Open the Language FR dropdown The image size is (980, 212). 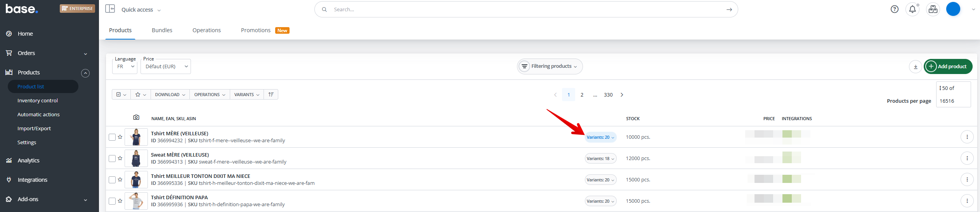pos(125,67)
